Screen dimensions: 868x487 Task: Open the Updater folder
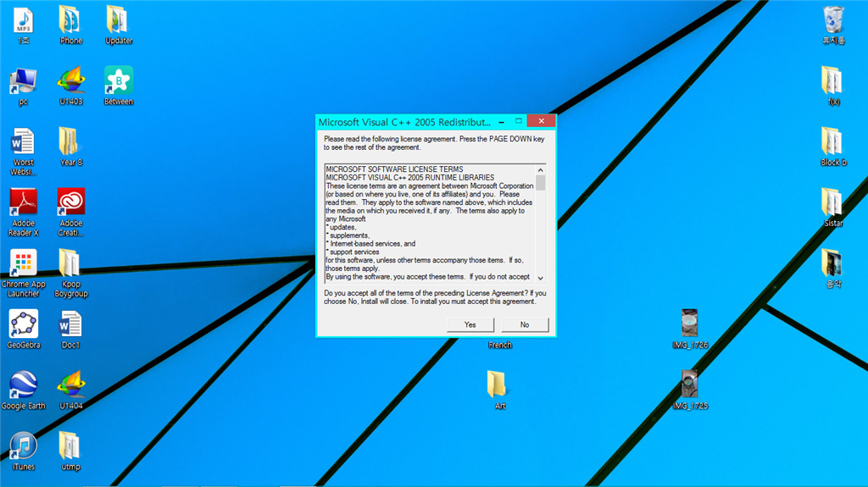coord(117,20)
